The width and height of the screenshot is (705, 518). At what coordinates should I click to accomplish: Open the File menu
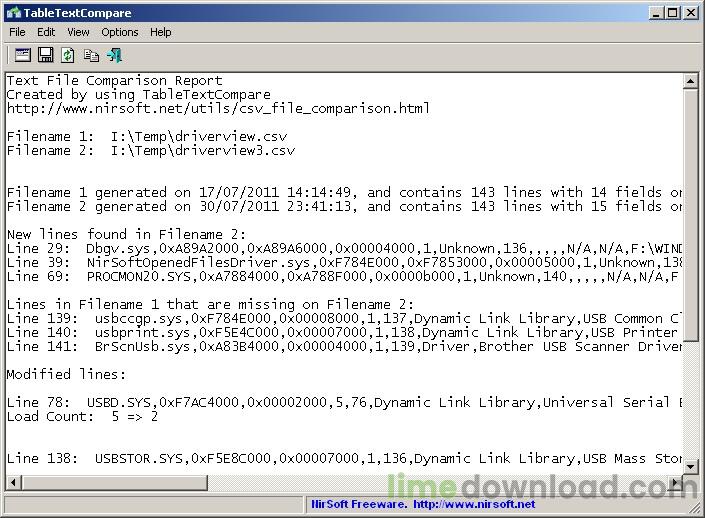[x=18, y=32]
